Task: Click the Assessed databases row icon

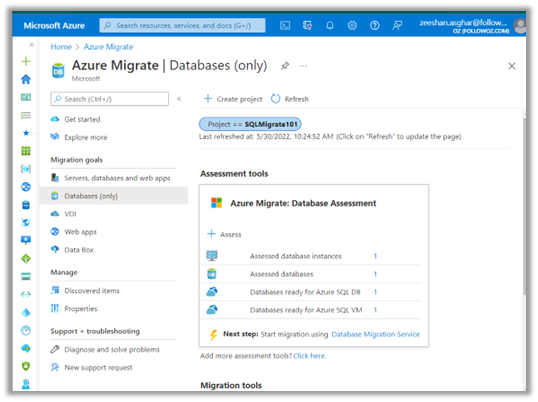Action: click(x=212, y=274)
